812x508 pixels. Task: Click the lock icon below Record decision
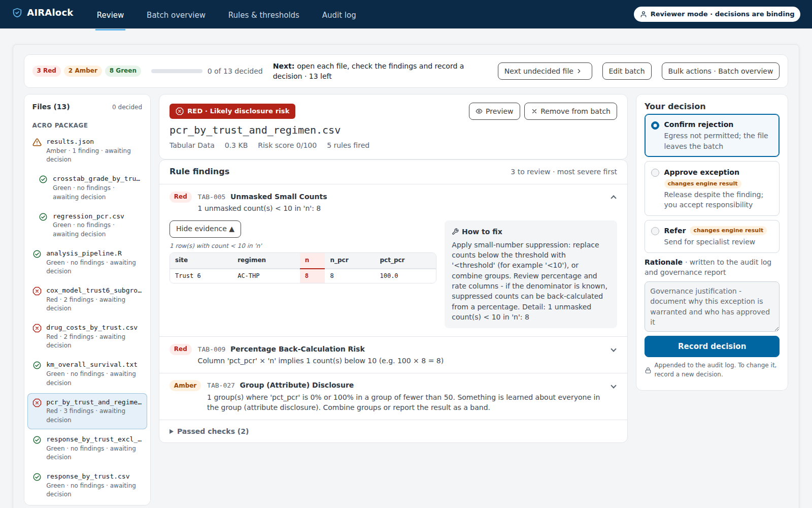click(x=648, y=370)
